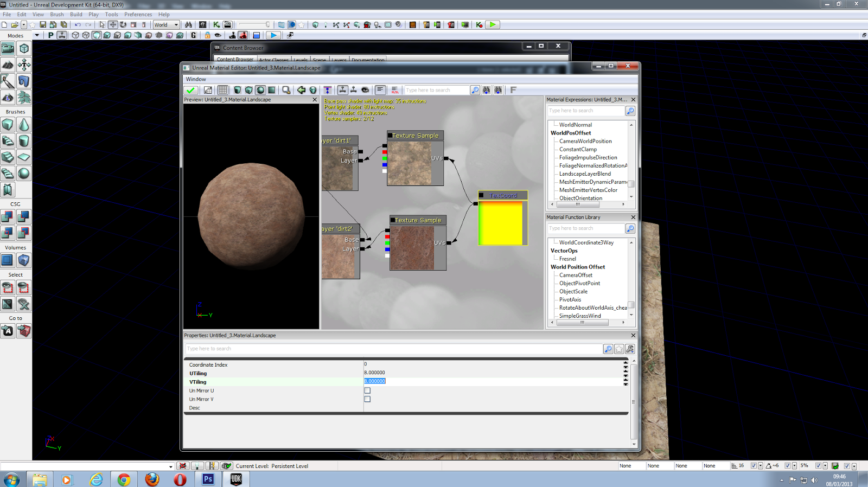Click the binoculars find-next icon
This screenshot has height=487, width=868.
pos(487,90)
